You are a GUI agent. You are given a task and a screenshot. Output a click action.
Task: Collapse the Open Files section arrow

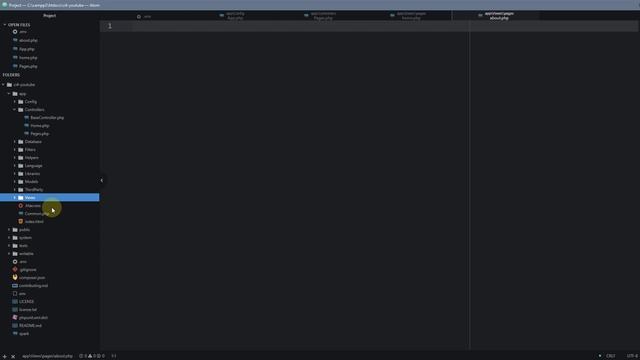(4, 25)
